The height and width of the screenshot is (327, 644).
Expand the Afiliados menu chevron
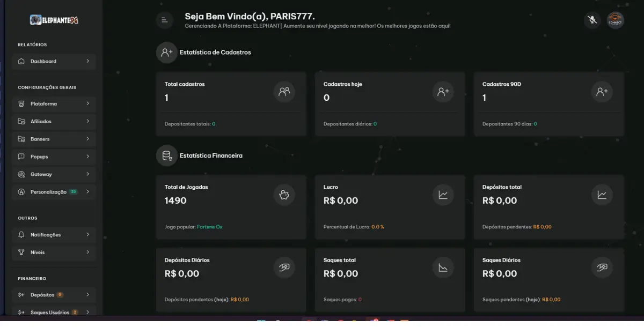[x=88, y=121]
